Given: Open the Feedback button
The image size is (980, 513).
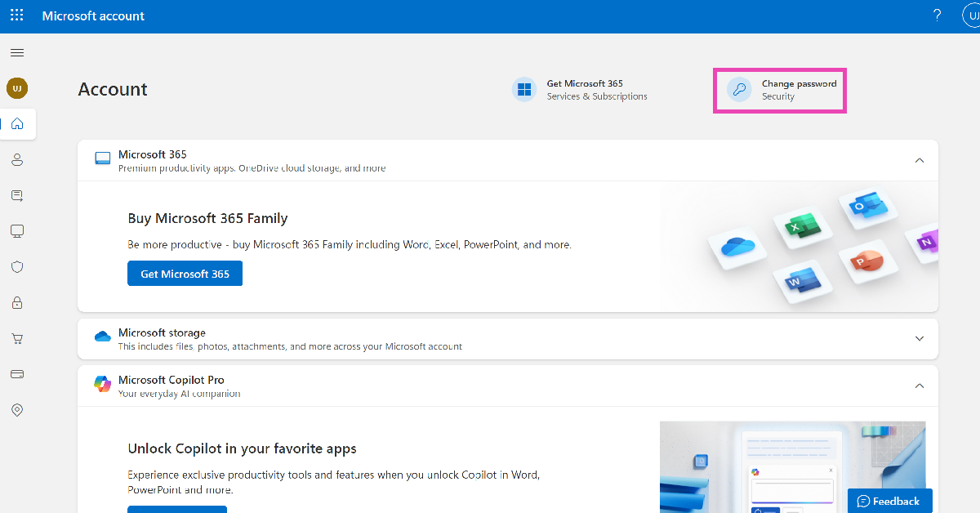Looking at the screenshot, I should click(x=889, y=501).
